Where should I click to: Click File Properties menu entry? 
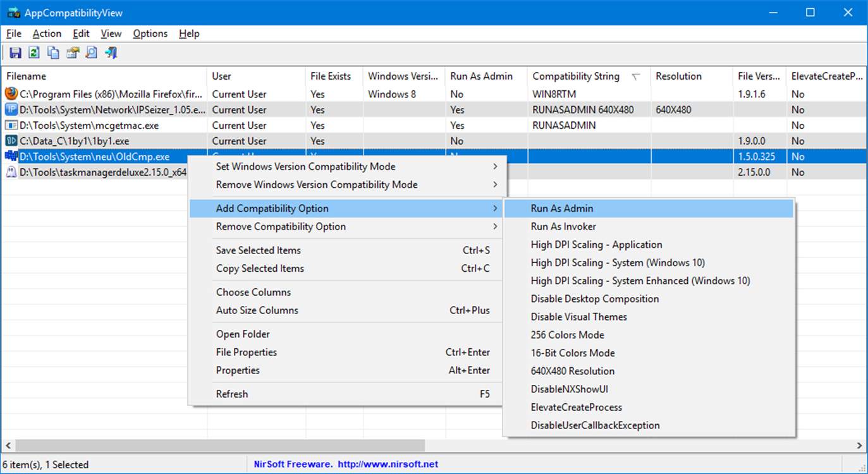click(x=346, y=353)
